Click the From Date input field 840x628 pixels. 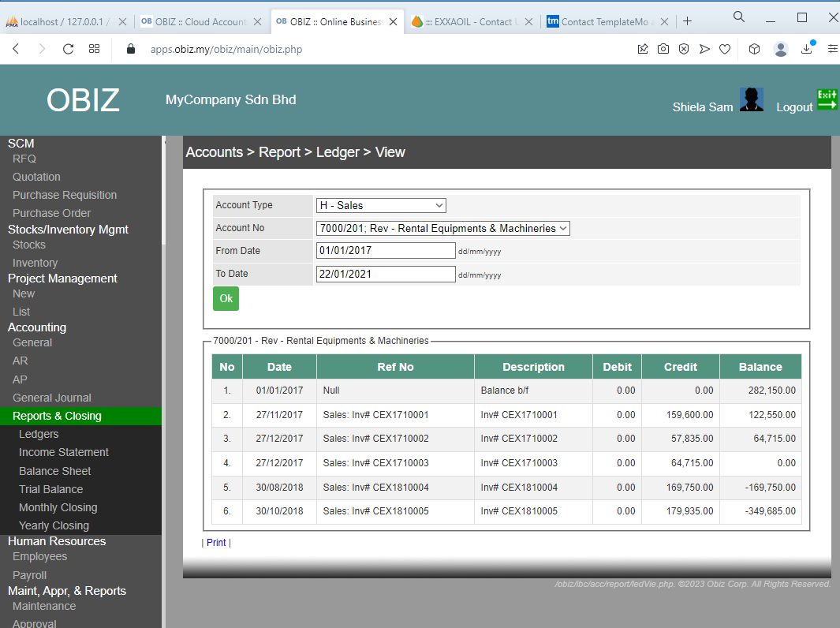coord(386,249)
